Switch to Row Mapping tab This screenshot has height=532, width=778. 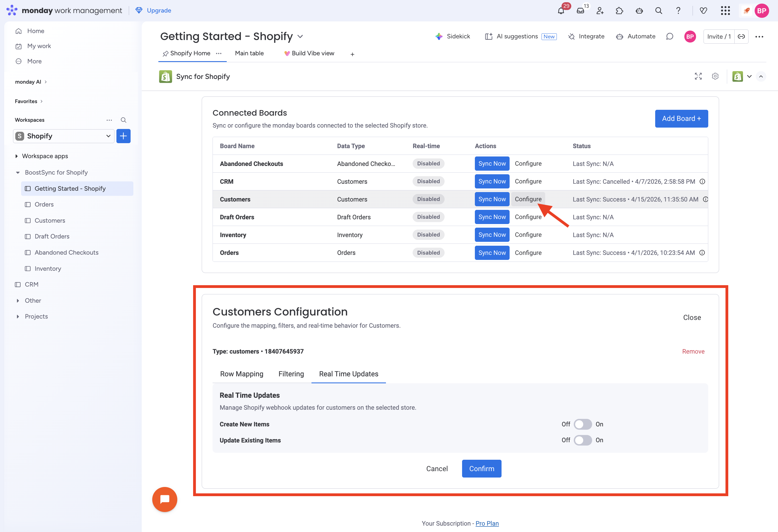pyautogui.click(x=242, y=374)
